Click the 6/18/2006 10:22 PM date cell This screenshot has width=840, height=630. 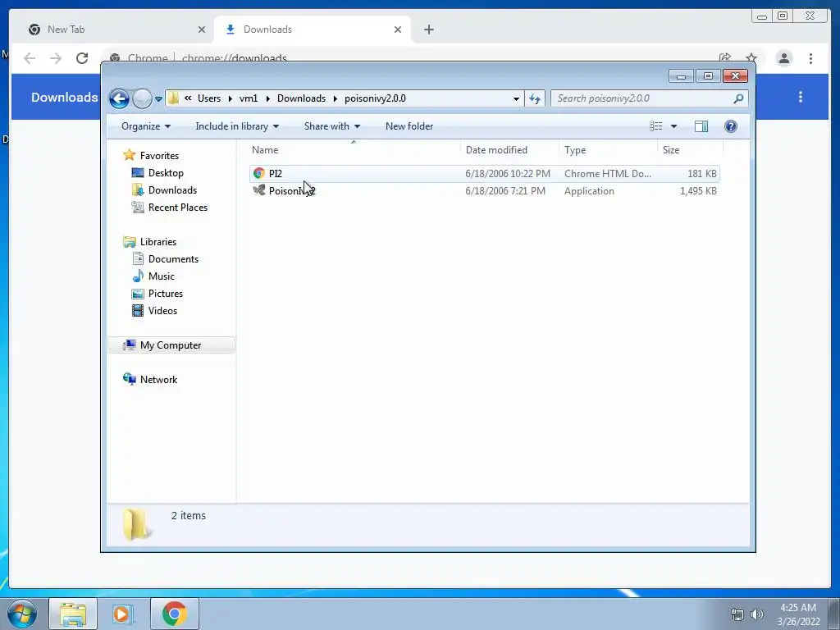point(508,174)
